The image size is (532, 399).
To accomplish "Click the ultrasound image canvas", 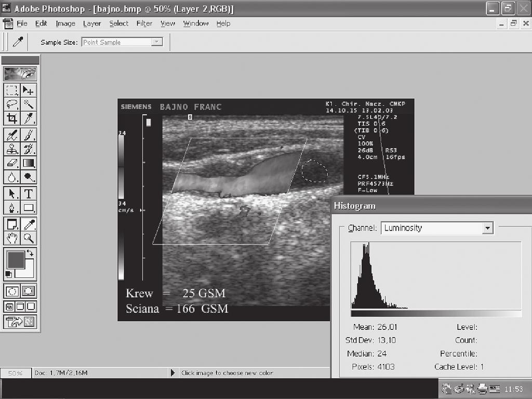I will [x=265, y=210].
